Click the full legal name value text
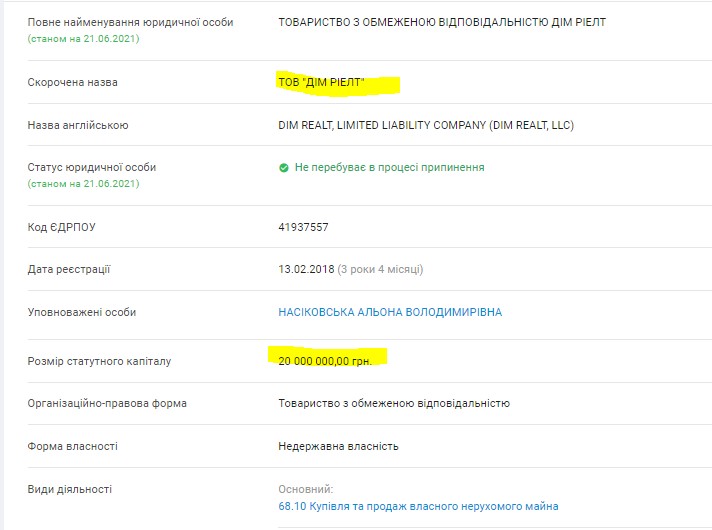Screen dimensions: 712x530 tap(442, 22)
